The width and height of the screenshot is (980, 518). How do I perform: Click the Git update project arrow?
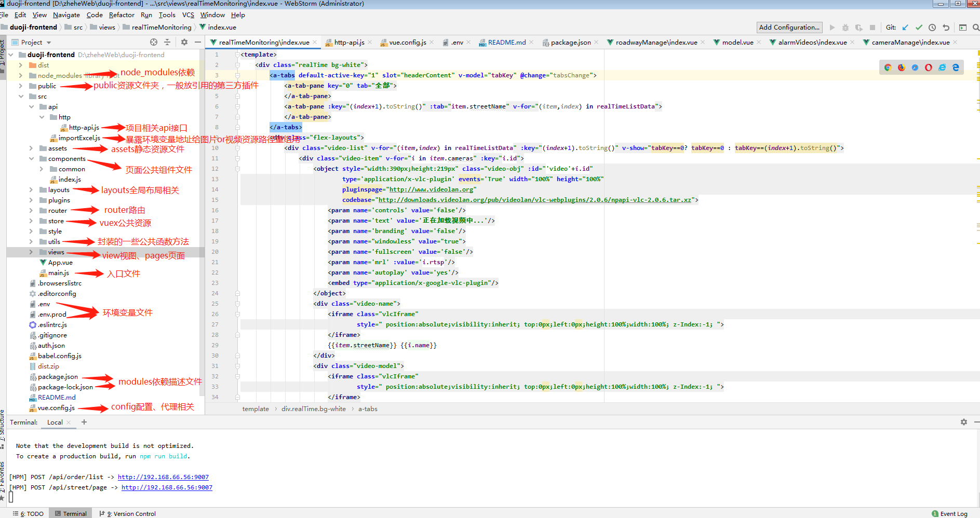[x=905, y=28]
